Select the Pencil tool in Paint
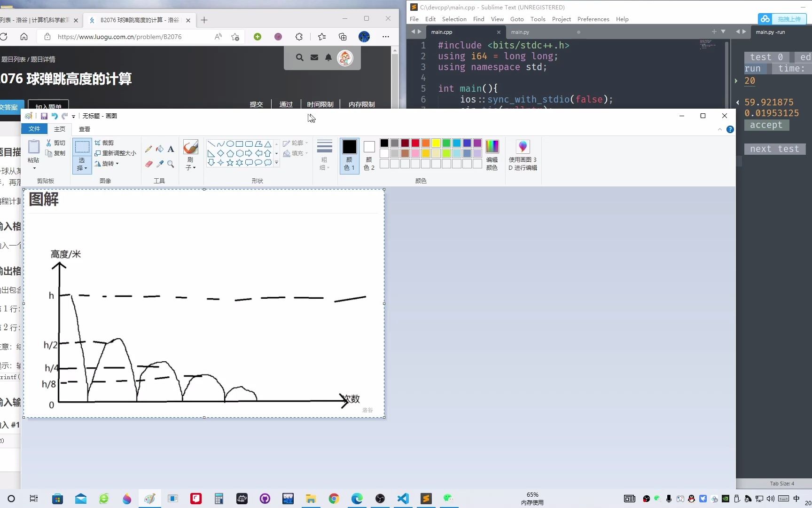 (148, 149)
